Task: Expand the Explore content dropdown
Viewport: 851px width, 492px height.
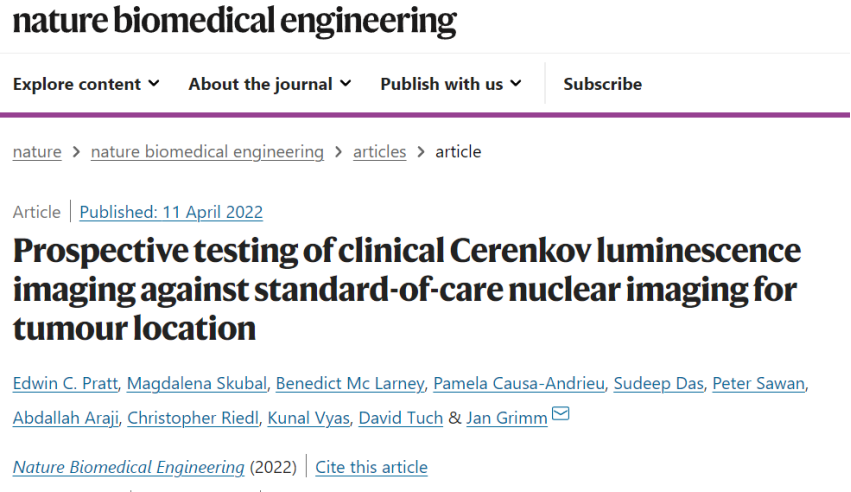Action: click(86, 84)
